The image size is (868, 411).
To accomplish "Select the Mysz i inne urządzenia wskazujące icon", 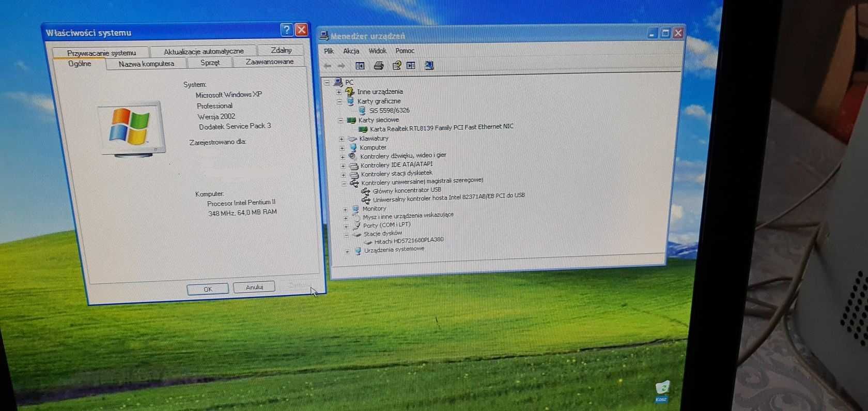I will point(357,218).
